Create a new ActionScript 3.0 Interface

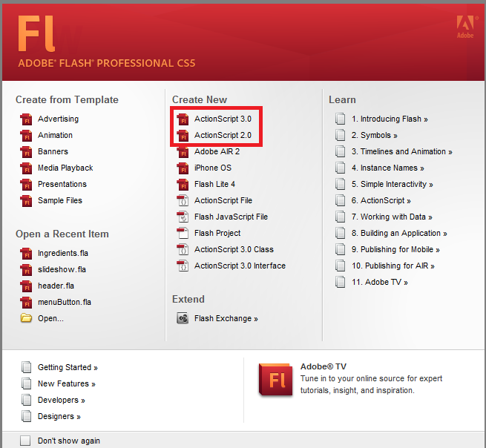tap(240, 266)
